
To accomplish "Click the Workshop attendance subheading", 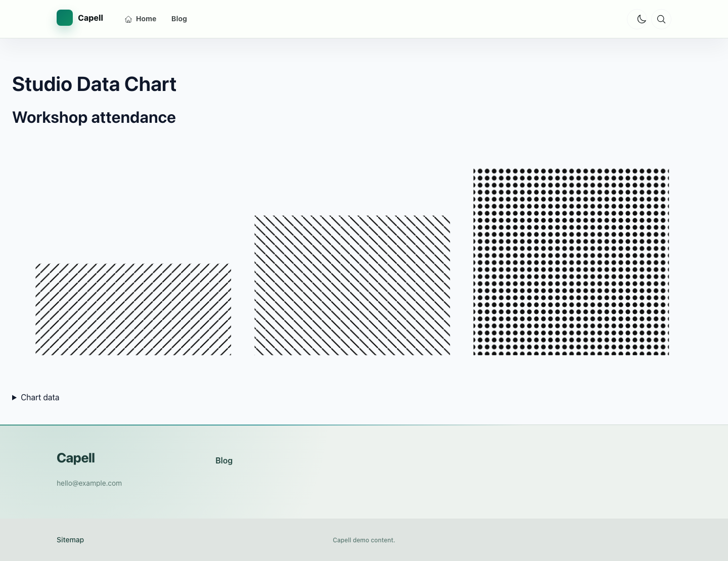I will (94, 117).
